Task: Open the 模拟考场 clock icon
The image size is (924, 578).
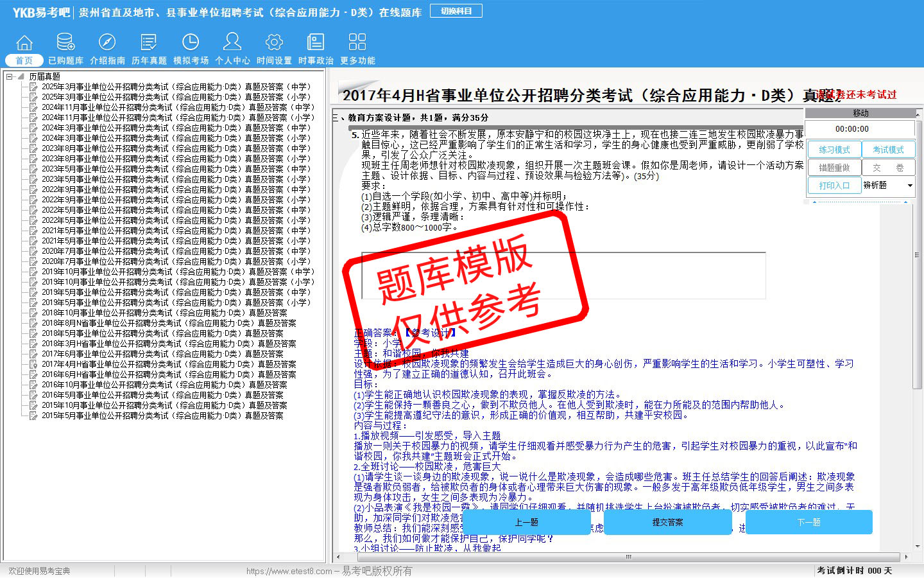Action: [x=191, y=43]
